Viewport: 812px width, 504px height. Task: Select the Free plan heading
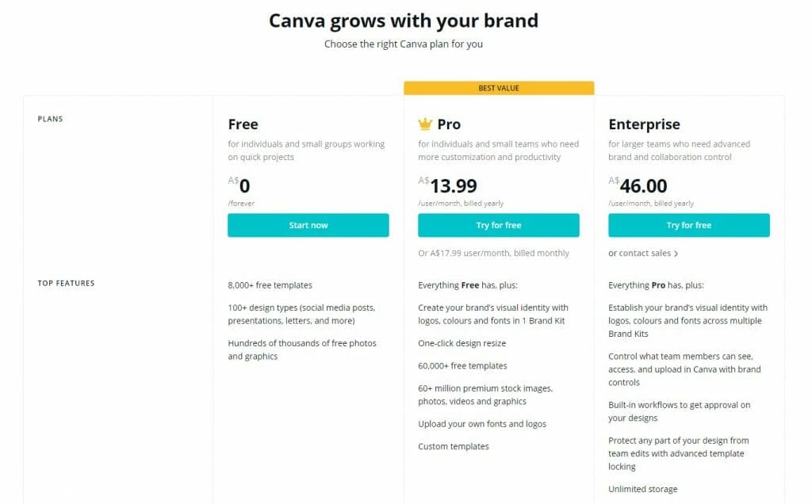pyautogui.click(x=243, y=124)
